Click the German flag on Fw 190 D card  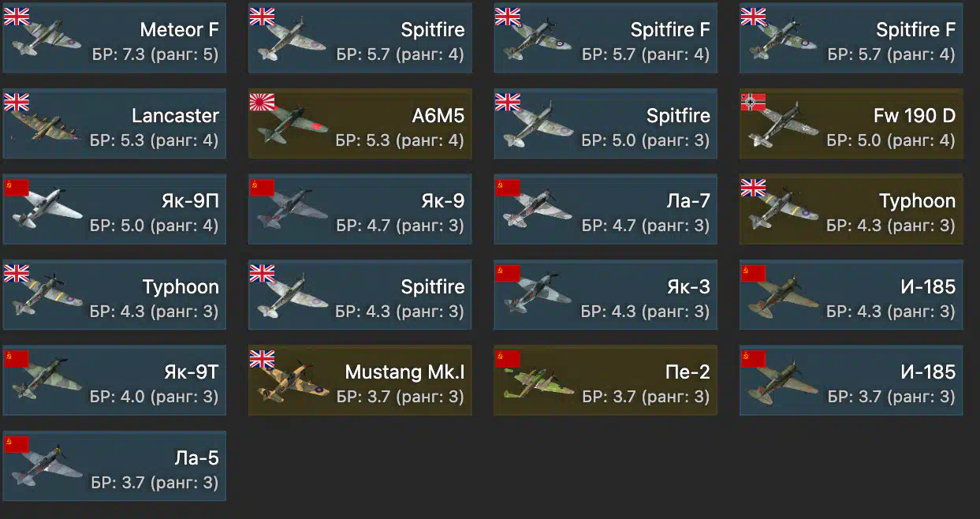pyautogui.click(x=753, y=102)
